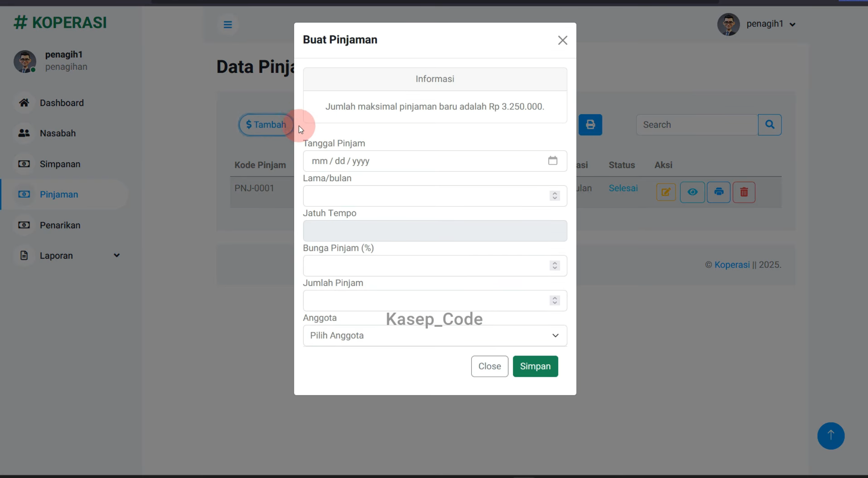Click the Dashboard home icon

click(x=24, y=103)
